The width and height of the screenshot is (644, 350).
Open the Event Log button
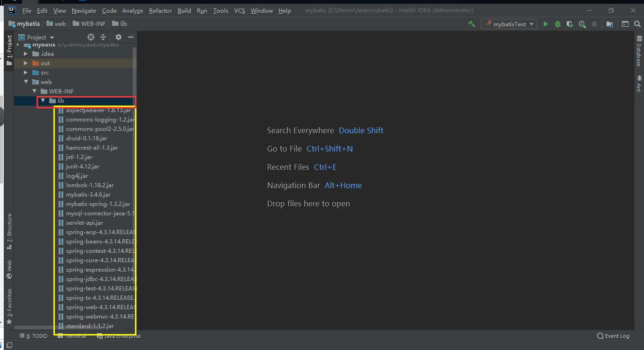(x=613, y=336)
